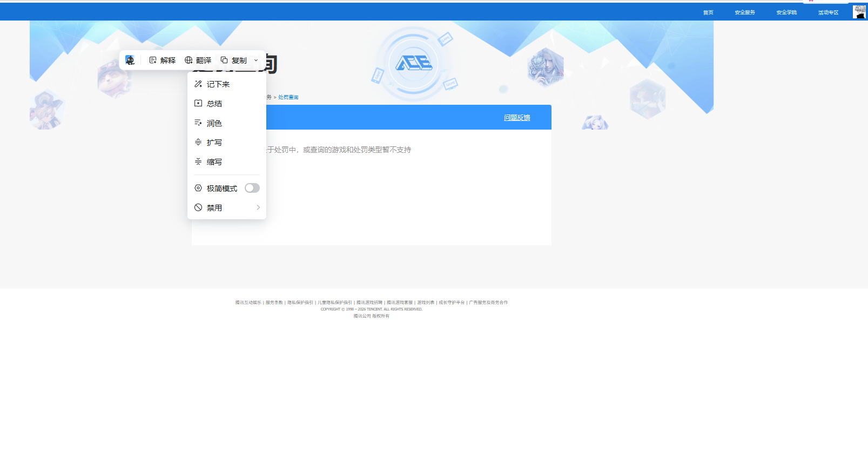Open 腾讯互动娱乐 footer link

coord(248,302)
